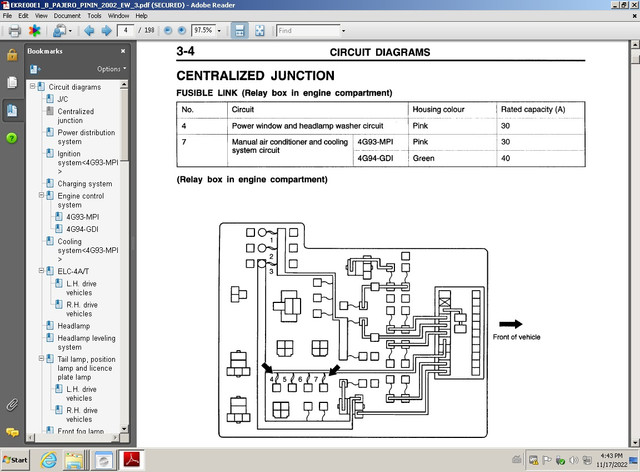
Task: Collapse the Engine control system bookmark
Action: click(x=41, y=195)
